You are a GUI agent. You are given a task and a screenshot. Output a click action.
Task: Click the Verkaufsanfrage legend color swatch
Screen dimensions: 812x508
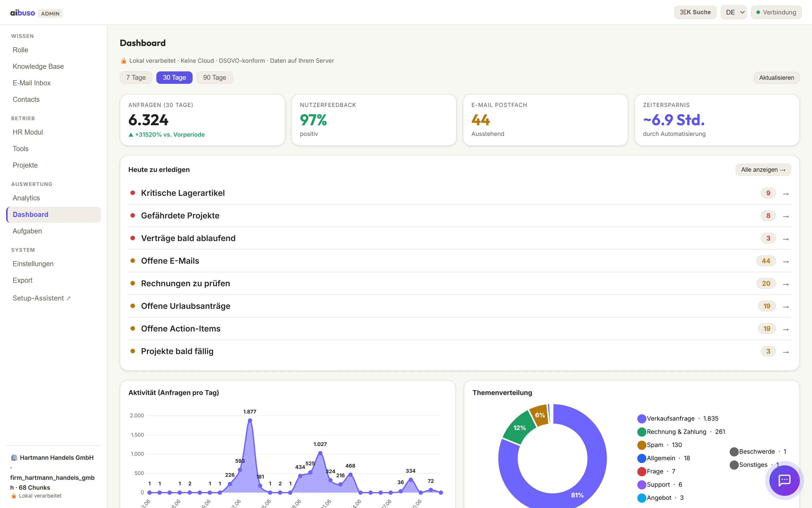pyautogui.click(x=641, y=419)
